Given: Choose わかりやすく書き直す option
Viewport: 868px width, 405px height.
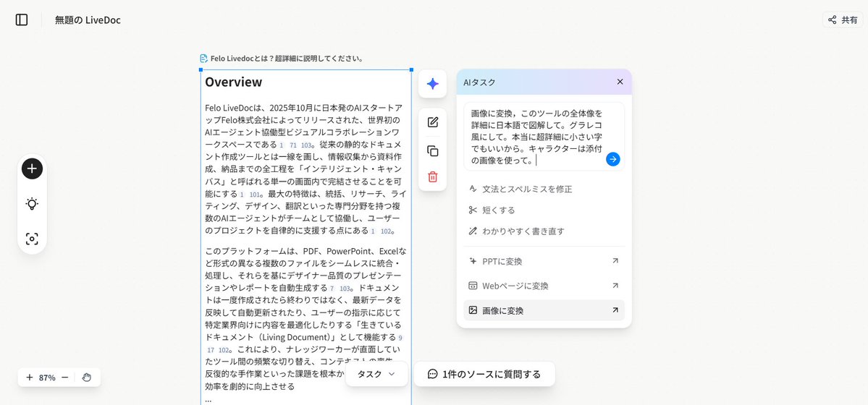Looking at the screenshot, I should [x=544, y=231].
